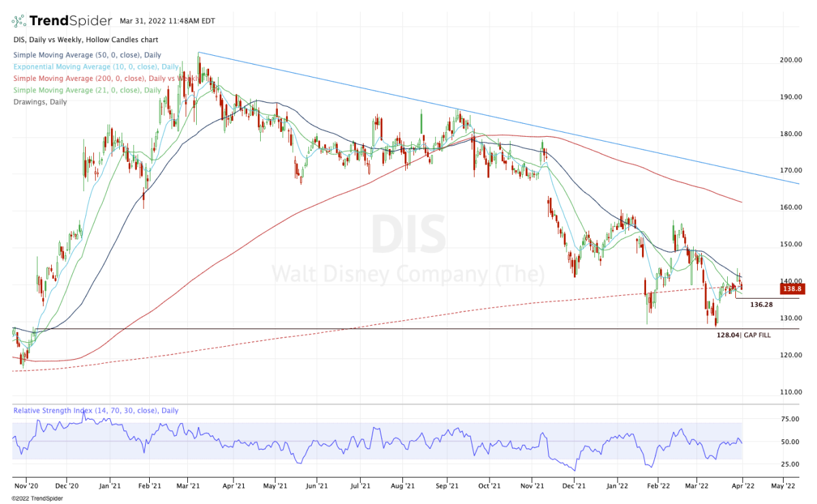Click the 75.00 RSI axis label
Image resolution: width=817 pixels, height=504 pixels.
(790, 419)
